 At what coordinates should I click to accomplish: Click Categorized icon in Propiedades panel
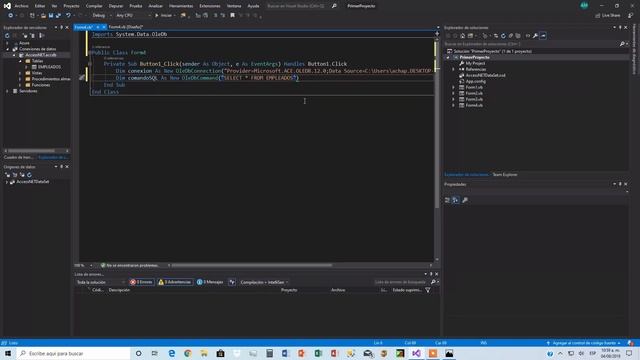[x=447, y=200]
